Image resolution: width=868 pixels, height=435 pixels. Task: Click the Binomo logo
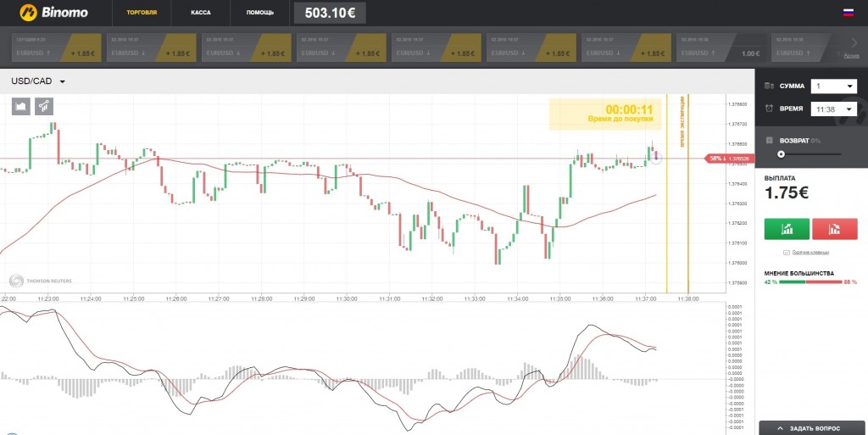[53, 12]
